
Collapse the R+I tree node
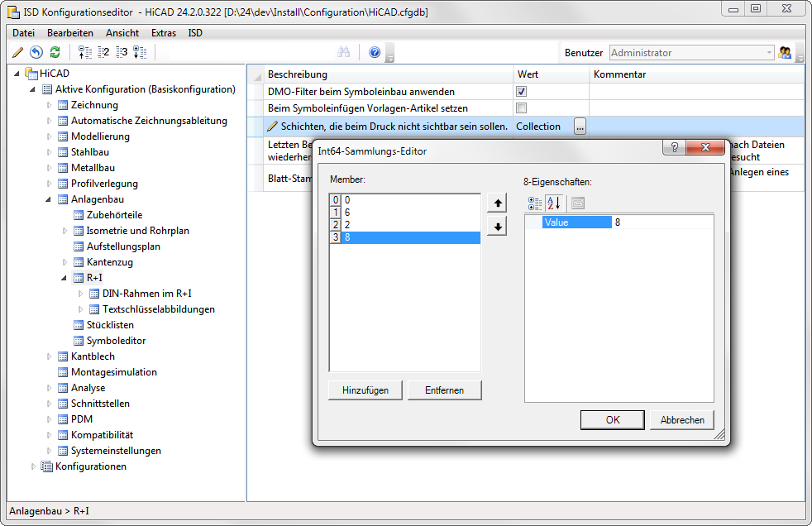(64, 278)
